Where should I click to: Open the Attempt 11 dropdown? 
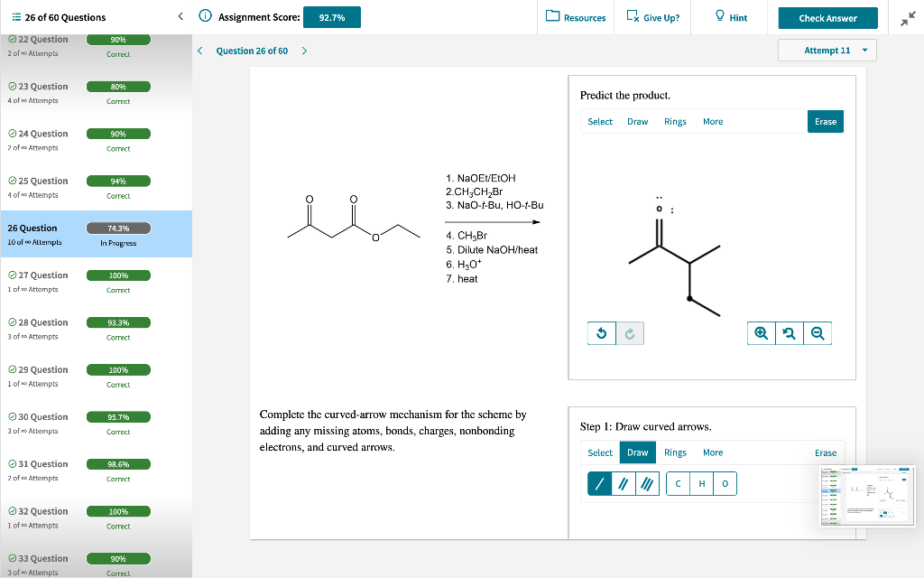point(827,50)
